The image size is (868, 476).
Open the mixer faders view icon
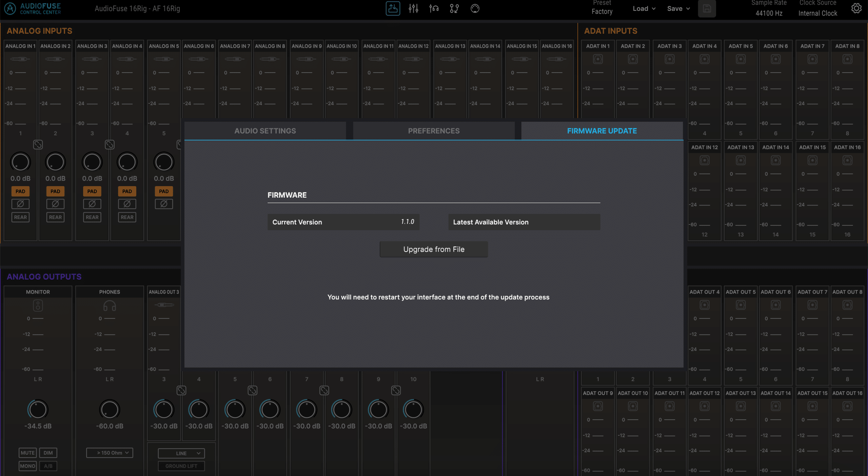click(413, 8)
